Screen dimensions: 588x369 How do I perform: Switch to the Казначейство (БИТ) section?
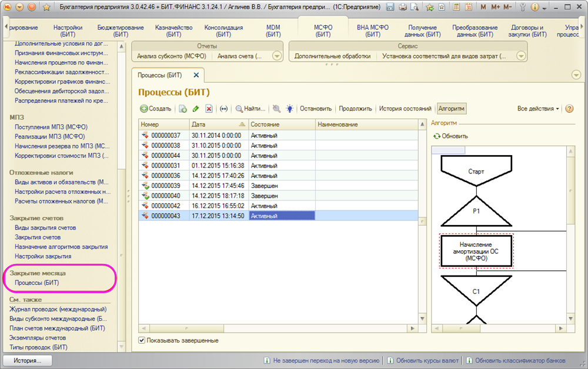173,31
